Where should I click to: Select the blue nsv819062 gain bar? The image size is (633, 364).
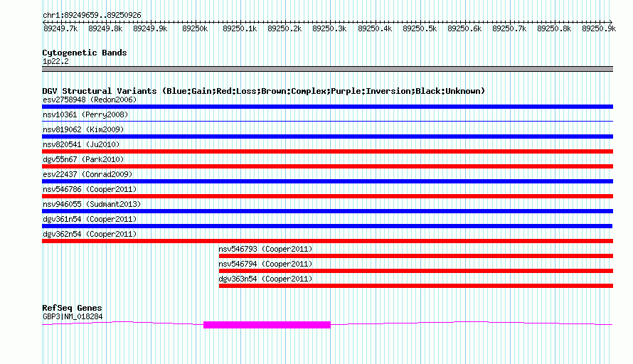(327, 136)
